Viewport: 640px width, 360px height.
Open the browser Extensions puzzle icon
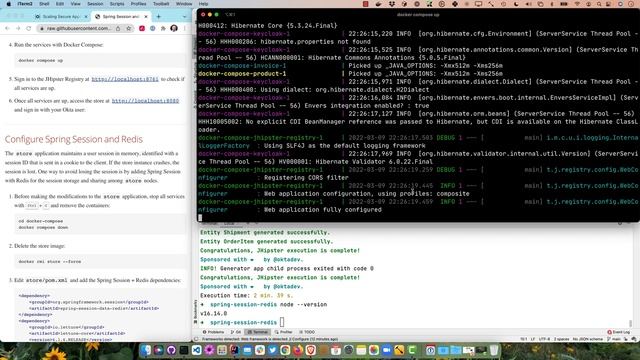point(163,28)
